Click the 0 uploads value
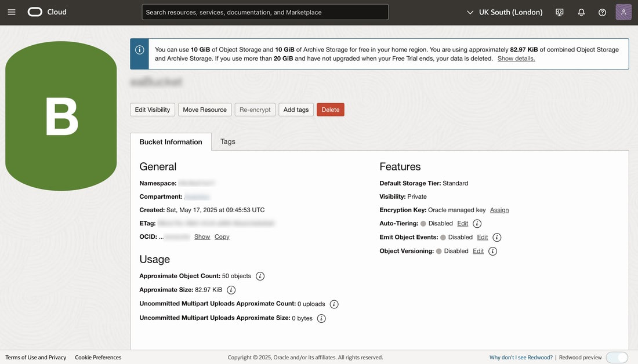638x364 pixels. (311, 304)
